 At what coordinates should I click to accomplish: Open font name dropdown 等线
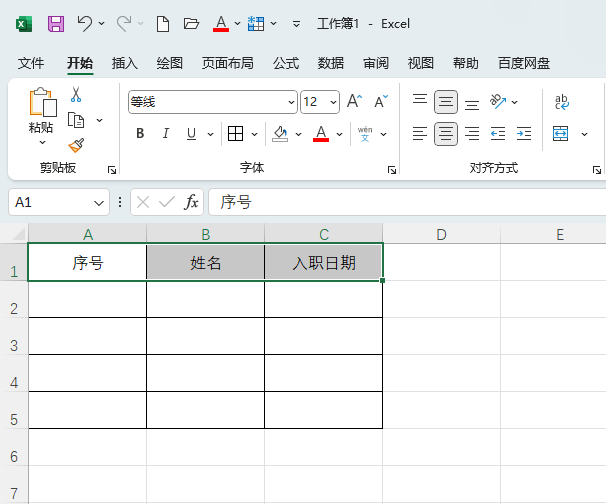291,102
